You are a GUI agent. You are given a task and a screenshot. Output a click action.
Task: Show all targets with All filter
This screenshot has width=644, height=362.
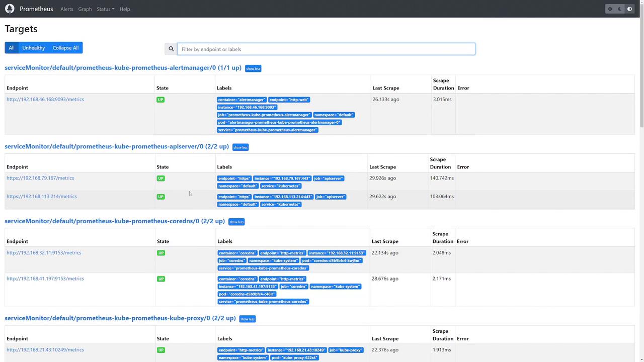click(11, 48)
